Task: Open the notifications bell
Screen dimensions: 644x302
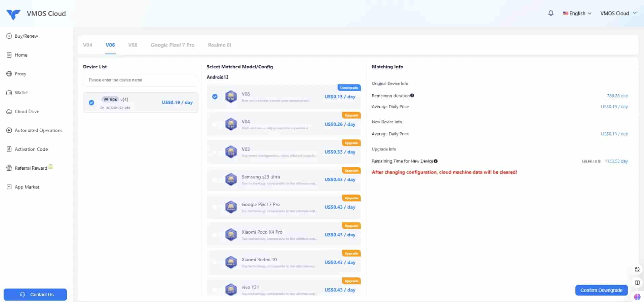Action: [x=551, y=13]
